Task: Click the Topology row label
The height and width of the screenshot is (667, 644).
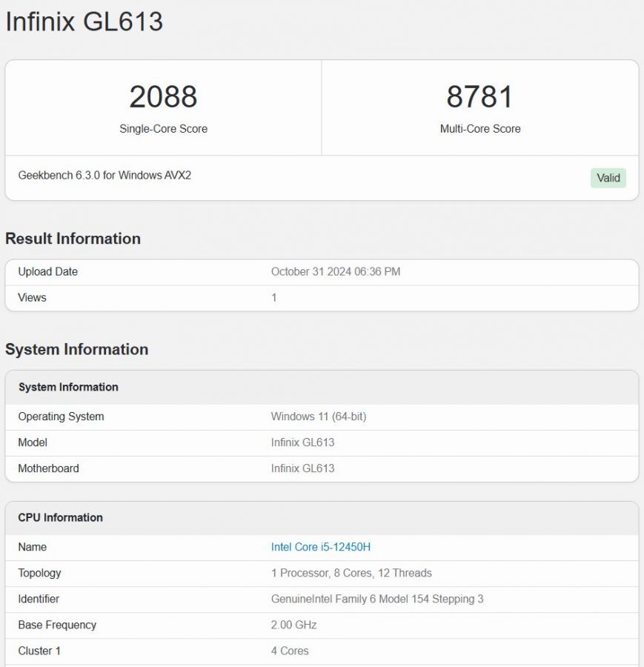Action: (39, 573)
